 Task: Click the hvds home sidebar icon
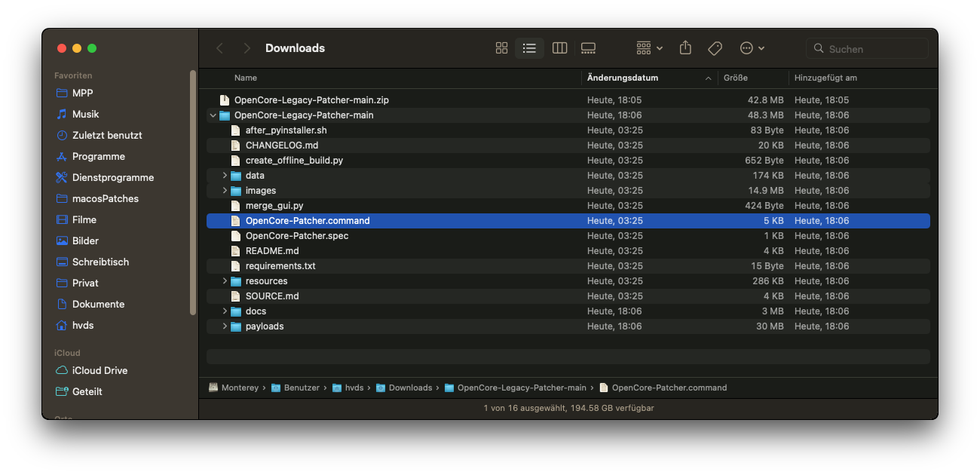[62, 325]
